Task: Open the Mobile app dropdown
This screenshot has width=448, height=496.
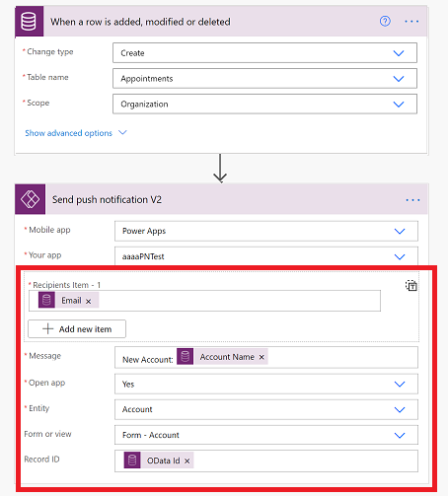Action: pyautogui.click(x=266, y=231)
